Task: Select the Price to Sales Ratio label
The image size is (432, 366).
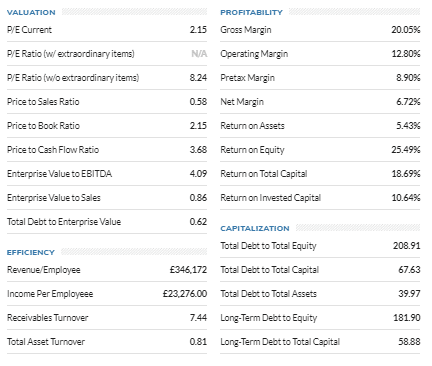Action: (x=43, y=102)
